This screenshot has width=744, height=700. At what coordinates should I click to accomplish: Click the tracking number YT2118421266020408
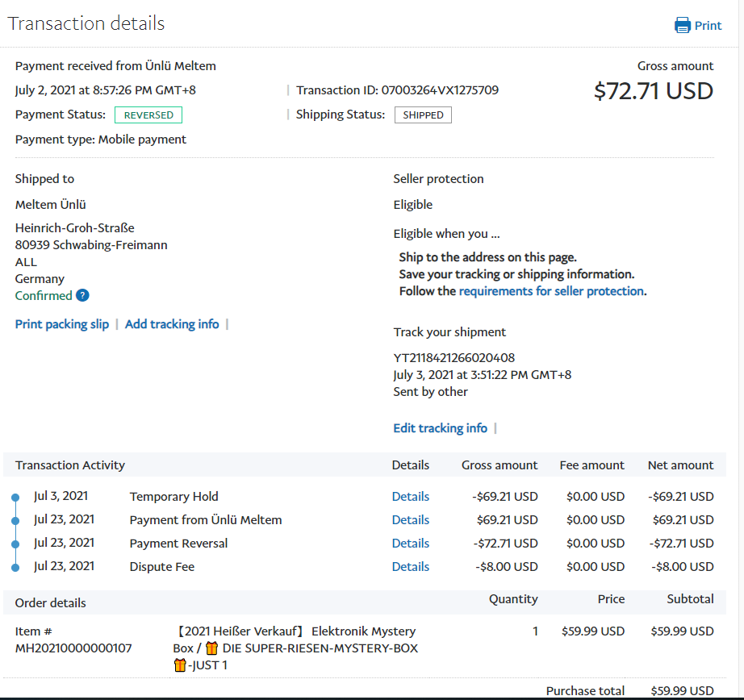(x=454, y=357)
